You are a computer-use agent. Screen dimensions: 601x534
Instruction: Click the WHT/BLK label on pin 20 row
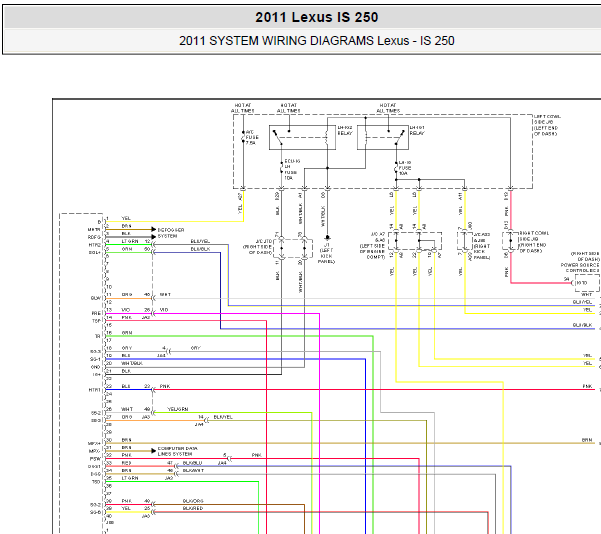(132, 363)
